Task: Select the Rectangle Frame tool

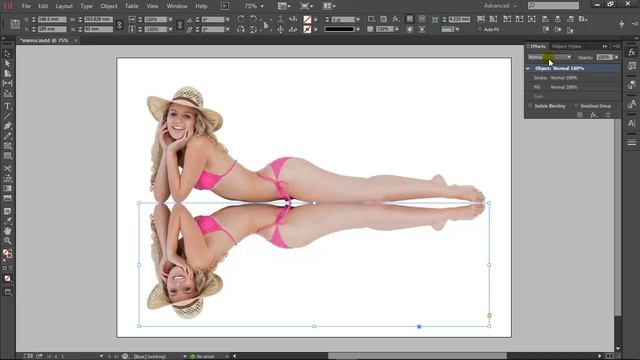Action: 7,146
